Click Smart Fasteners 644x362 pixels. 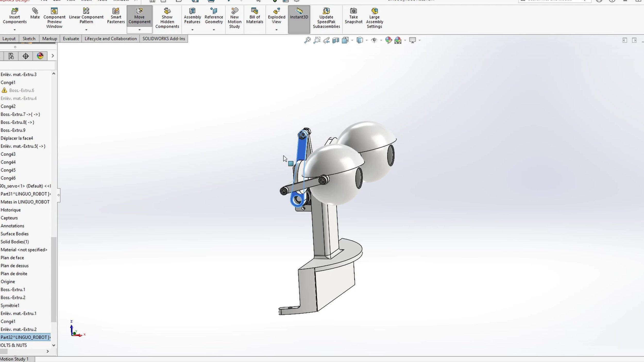pyautogui.click(x=116, y=16)
